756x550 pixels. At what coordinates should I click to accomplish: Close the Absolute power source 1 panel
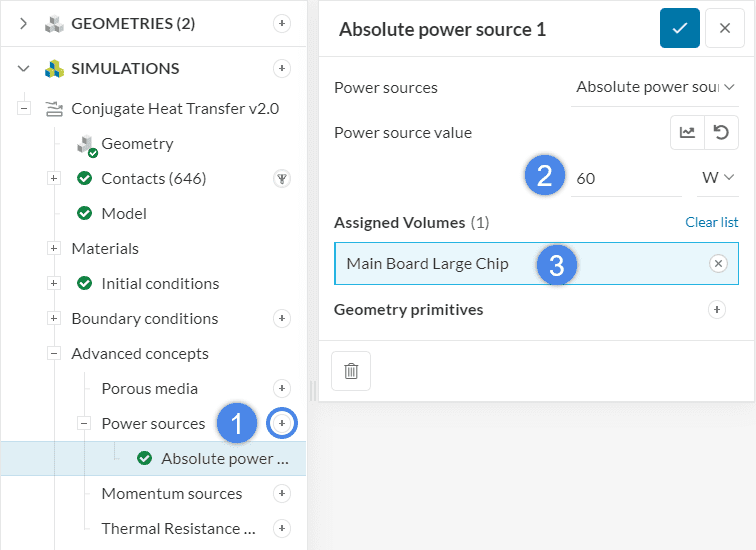[x=724, y=29]
